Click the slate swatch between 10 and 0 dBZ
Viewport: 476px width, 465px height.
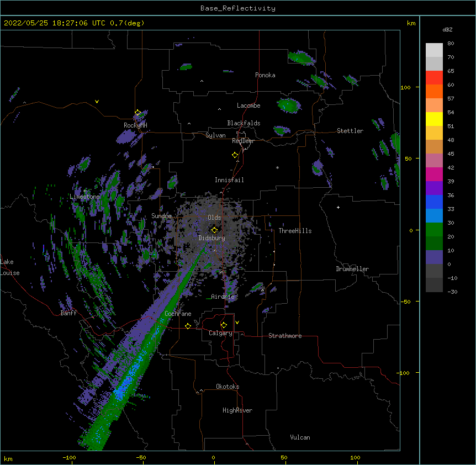[434, 257]
